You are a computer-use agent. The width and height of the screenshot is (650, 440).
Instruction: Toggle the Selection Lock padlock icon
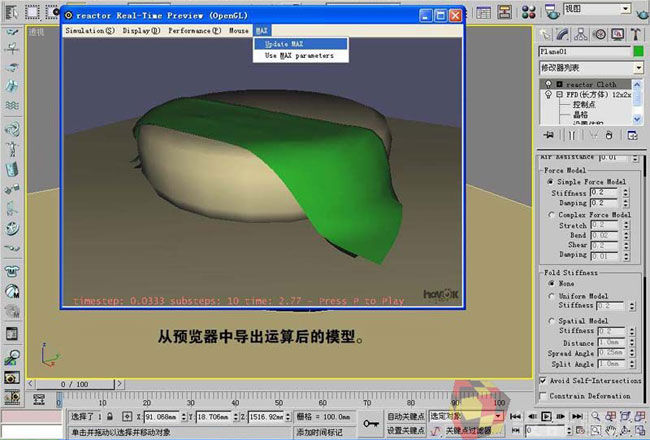click(110, 416)
